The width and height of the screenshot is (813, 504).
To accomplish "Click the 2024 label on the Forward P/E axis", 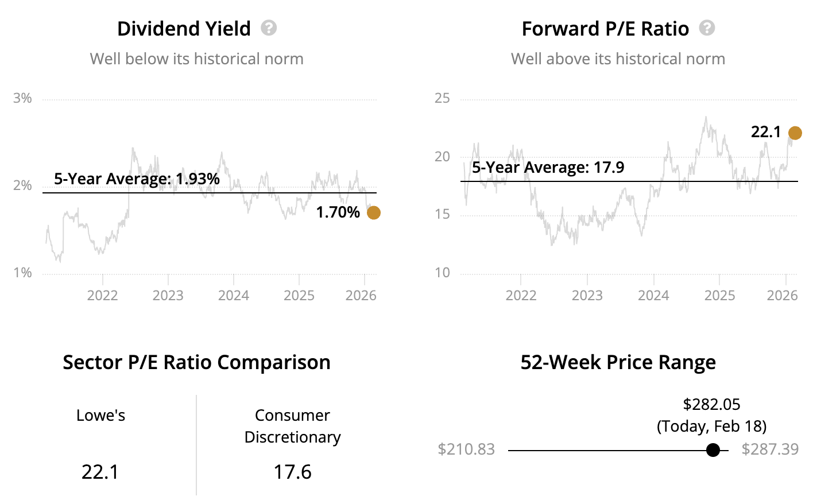I will tap(653, 295).
